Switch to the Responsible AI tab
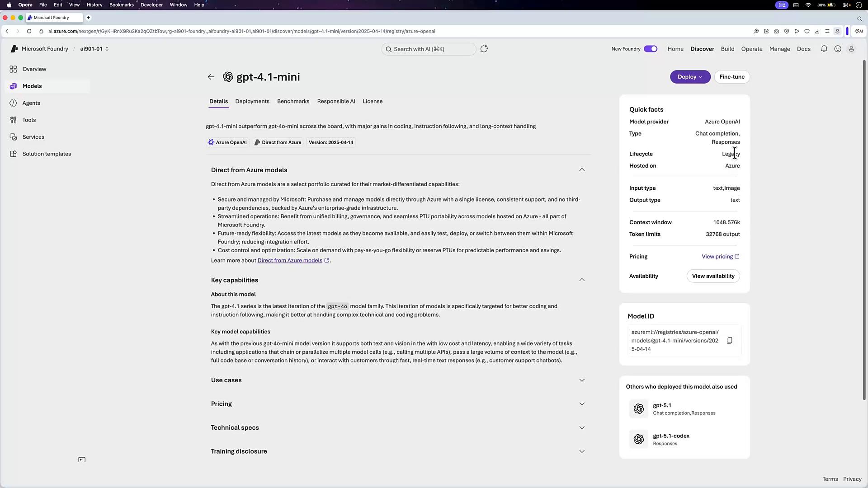Image resolution: width=868 pixels, height=488 pixels. (336, 101)
